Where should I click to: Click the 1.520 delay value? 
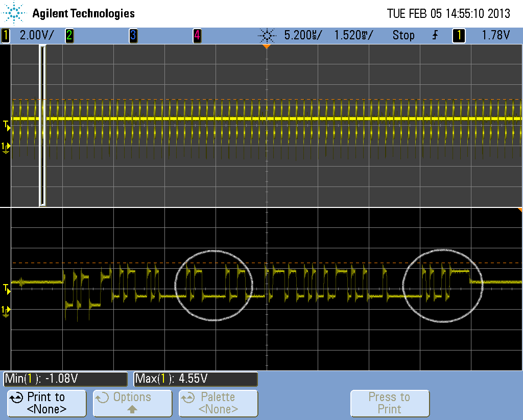click(x=353, y=35)
